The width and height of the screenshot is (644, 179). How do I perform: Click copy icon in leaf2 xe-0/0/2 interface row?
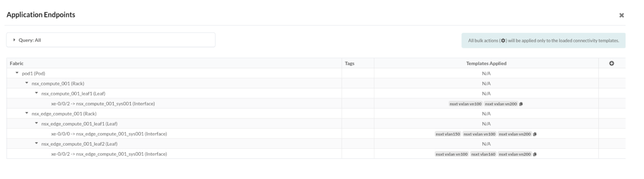[x=535, y=154]
